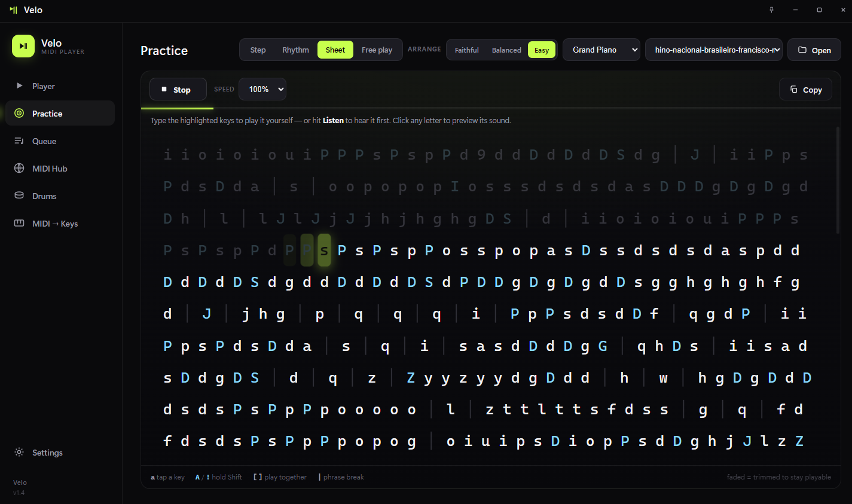Open Settings gear in sidebar
852x504 pixels.
pos(19,453)
